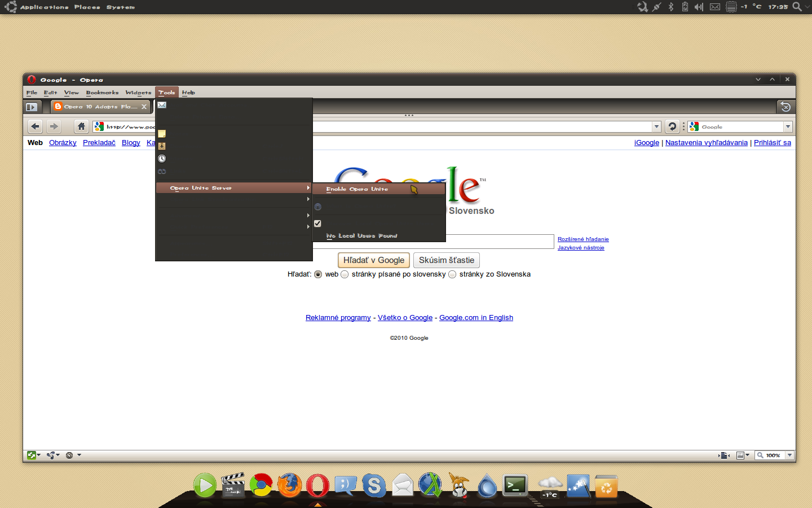Click the volume icon in top panel

click(x=699, y=7)
